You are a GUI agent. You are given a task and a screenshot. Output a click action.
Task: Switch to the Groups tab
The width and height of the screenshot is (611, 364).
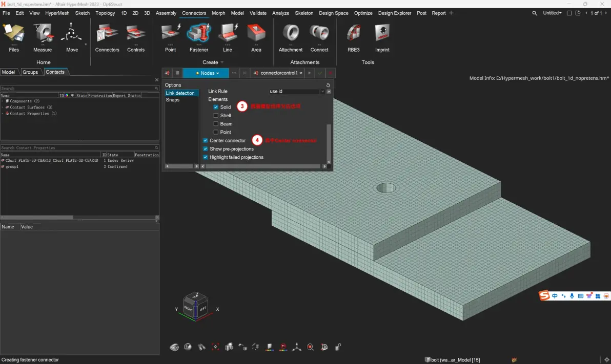30,72
